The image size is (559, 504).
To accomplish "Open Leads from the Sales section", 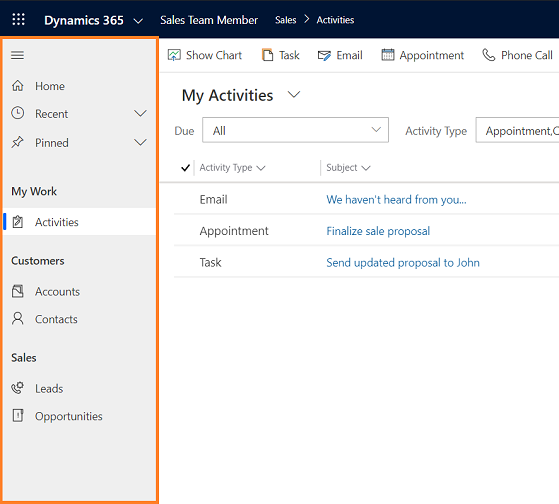I will coord(49,389).
